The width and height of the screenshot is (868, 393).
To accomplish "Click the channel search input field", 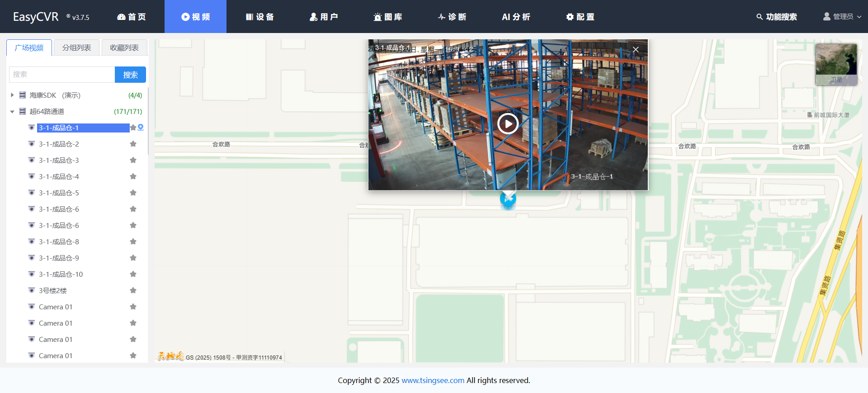I will (62, 75).
